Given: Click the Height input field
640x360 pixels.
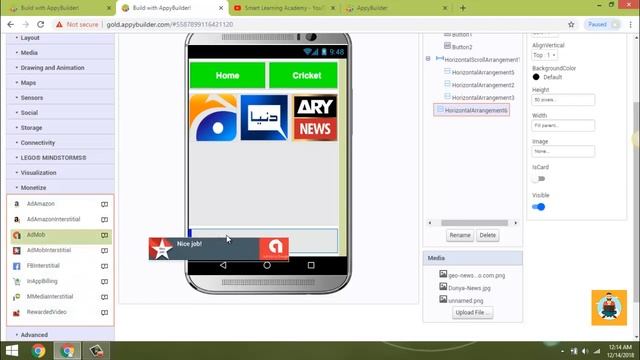Looking at the screenshot, I should pos(563,100).
